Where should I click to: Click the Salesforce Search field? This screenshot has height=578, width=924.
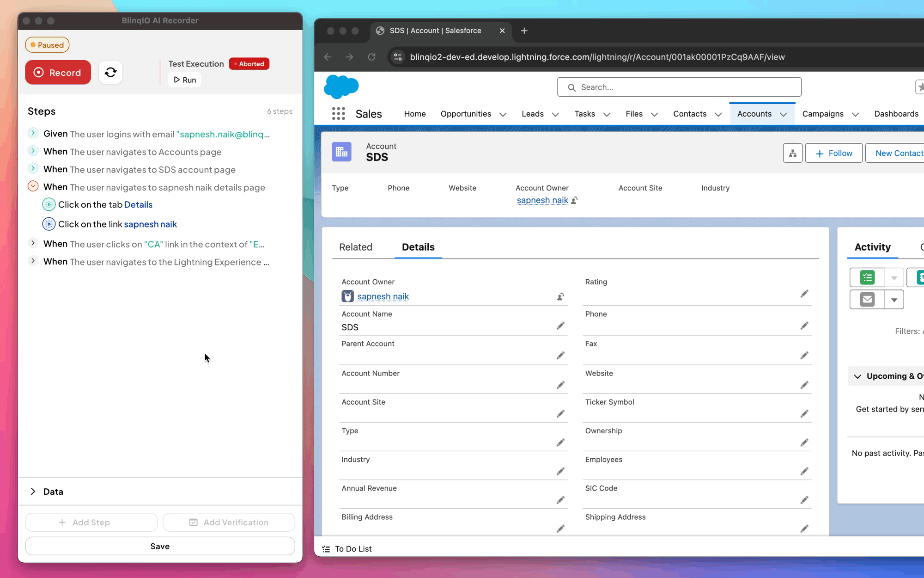pos(679,87)
